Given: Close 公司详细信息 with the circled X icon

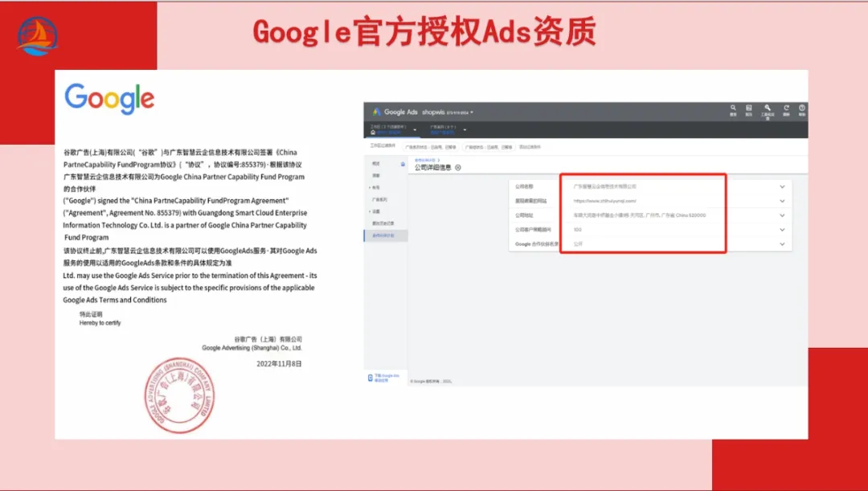Looking at the screenshot, I should pos(458,168).
